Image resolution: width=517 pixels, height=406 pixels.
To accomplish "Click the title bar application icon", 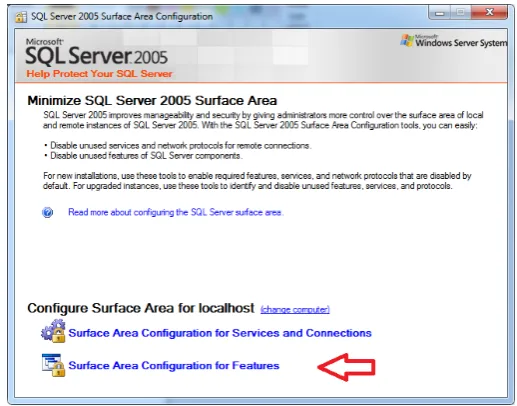I will (x=21, y=17).
